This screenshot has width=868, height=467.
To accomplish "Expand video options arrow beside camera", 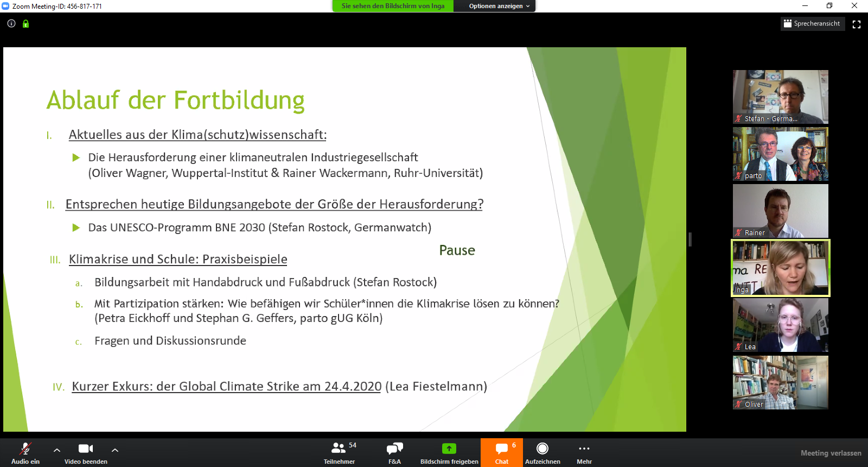I will 115,450.
